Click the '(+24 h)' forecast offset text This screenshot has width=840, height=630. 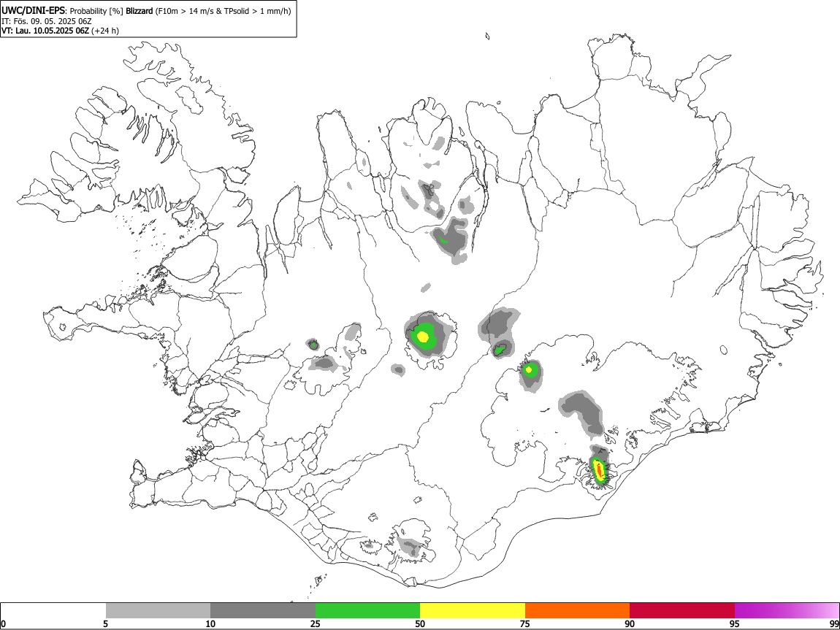(x=105, y=31)
